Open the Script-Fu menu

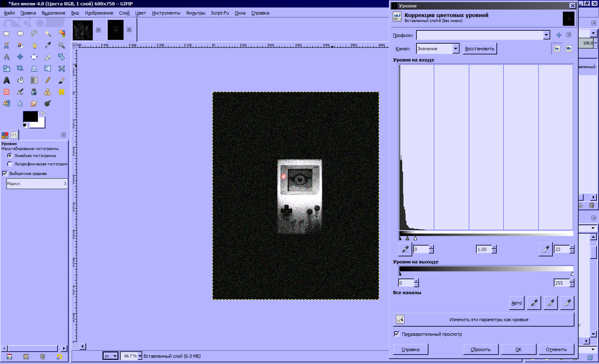click(x=220, y=13)
